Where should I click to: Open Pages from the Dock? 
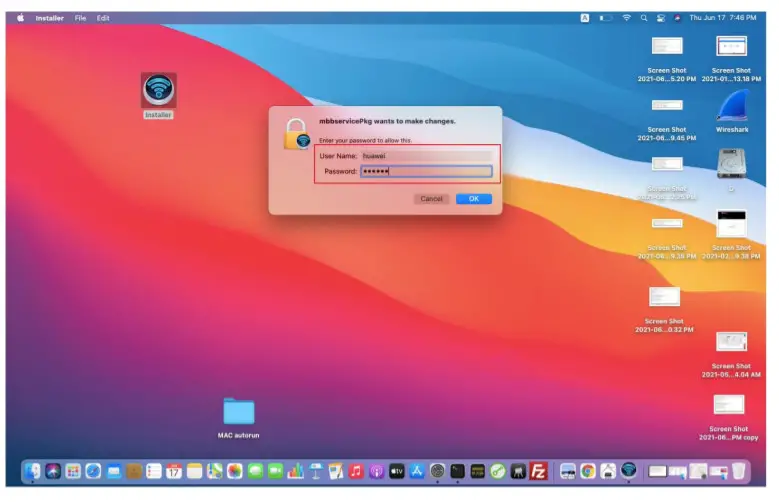tap(336, 471)
